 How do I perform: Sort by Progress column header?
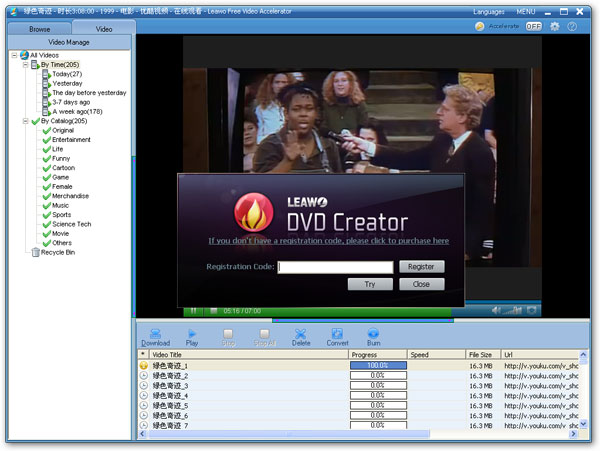click(x=377, y=355)
